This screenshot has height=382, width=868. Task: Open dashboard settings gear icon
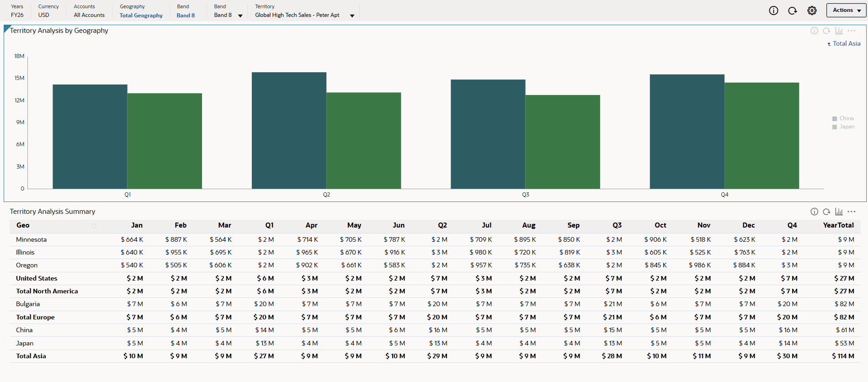(812, 11)
